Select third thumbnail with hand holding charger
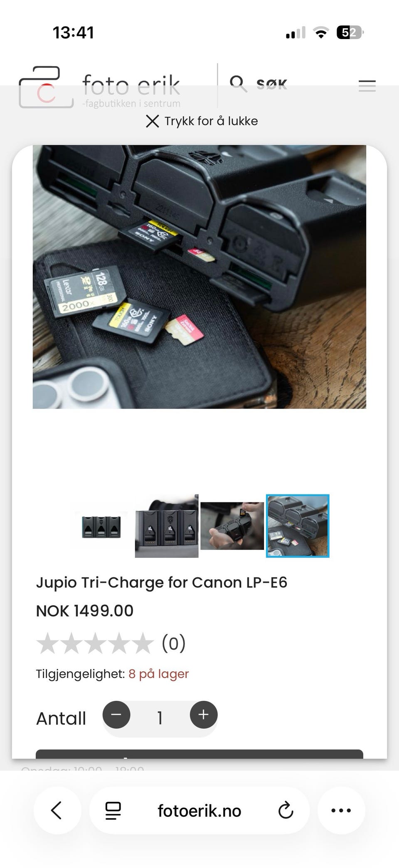399x868 pixels. tap(232, 526)
